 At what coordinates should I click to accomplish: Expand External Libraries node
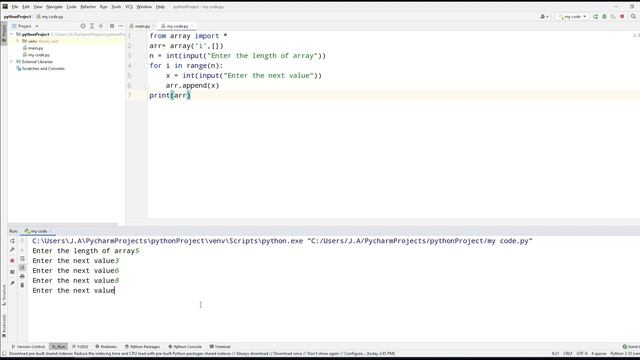point(11,62)
